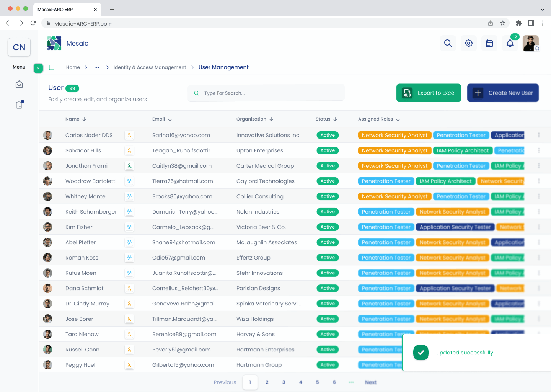Collapse sidebar with green double-chevron button
Image resolution: width=551 pixels, height=392 pixels.
38,68
